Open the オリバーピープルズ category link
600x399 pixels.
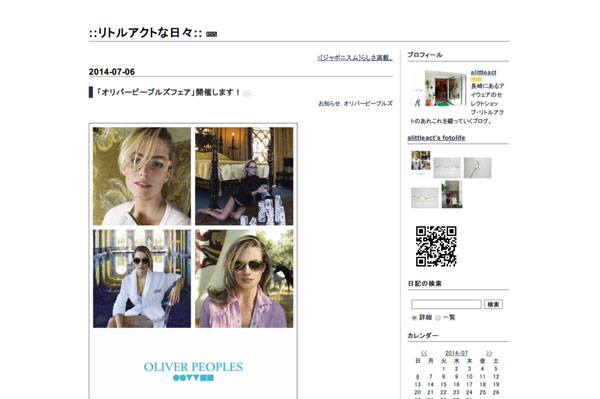[x=368, y=103]
